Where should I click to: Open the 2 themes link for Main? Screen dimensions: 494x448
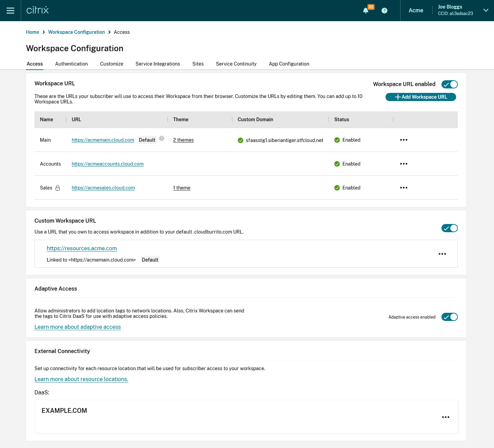[183, 140]
